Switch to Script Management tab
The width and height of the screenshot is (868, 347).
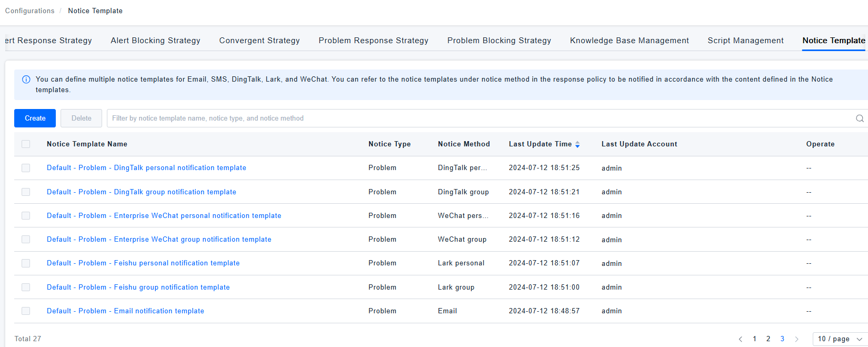click(745, 41)
